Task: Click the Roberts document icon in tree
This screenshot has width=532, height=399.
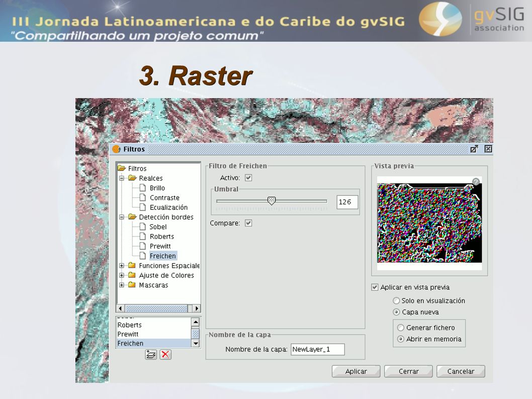Action: (143, 236)
